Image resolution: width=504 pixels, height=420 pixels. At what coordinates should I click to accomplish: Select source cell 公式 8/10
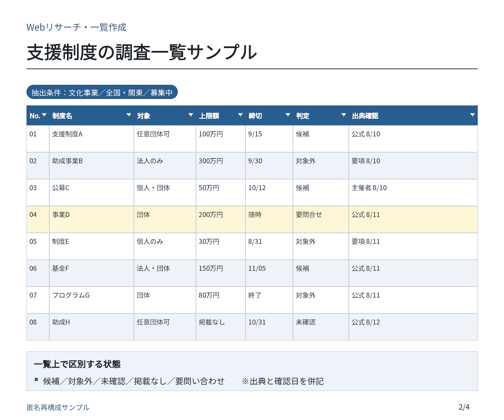point(413,138)
